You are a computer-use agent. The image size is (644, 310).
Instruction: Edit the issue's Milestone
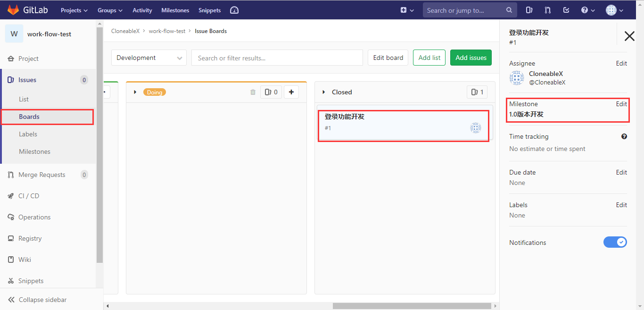pos(621,104)
